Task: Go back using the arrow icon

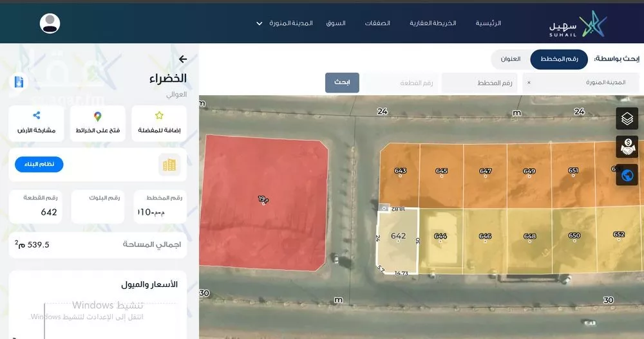Action: [183, 59]
